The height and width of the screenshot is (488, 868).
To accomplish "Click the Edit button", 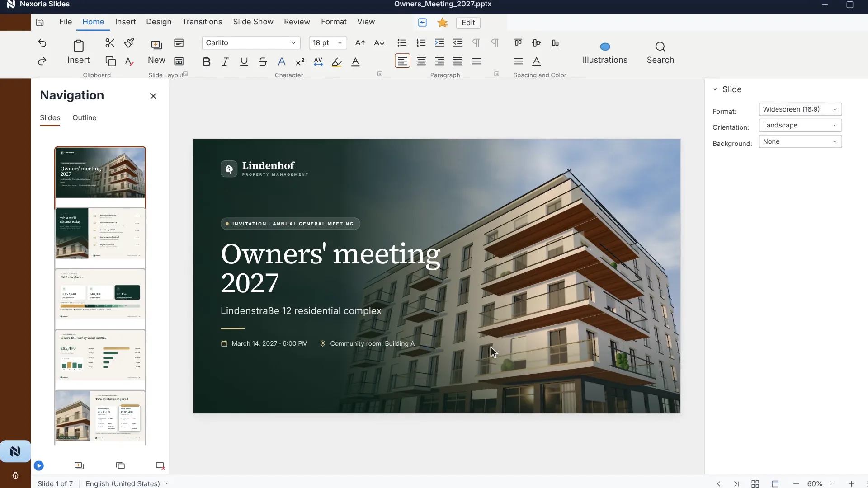I will pyautogui.click(x=468, y=23).
